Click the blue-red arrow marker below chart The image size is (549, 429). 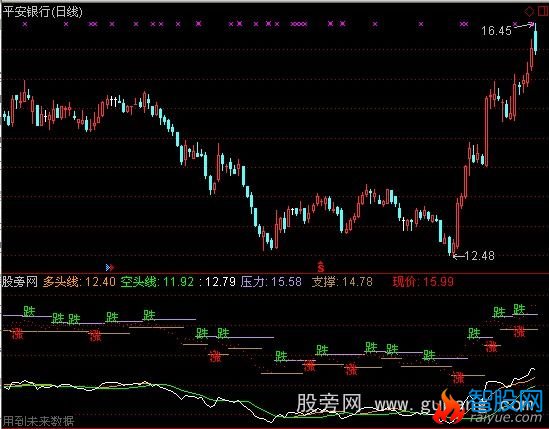point(110,268)
